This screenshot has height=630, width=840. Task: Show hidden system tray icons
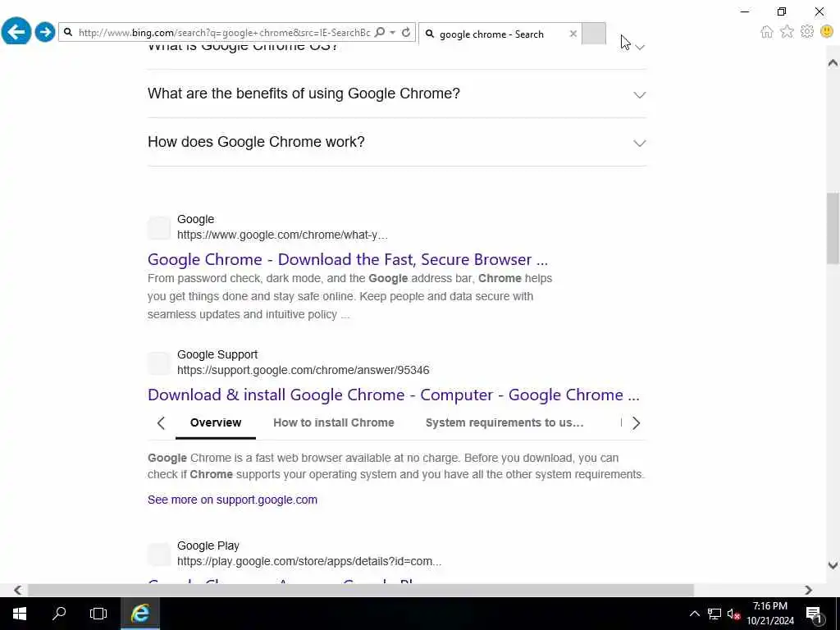pyautogui.click(x=694, y=614)
